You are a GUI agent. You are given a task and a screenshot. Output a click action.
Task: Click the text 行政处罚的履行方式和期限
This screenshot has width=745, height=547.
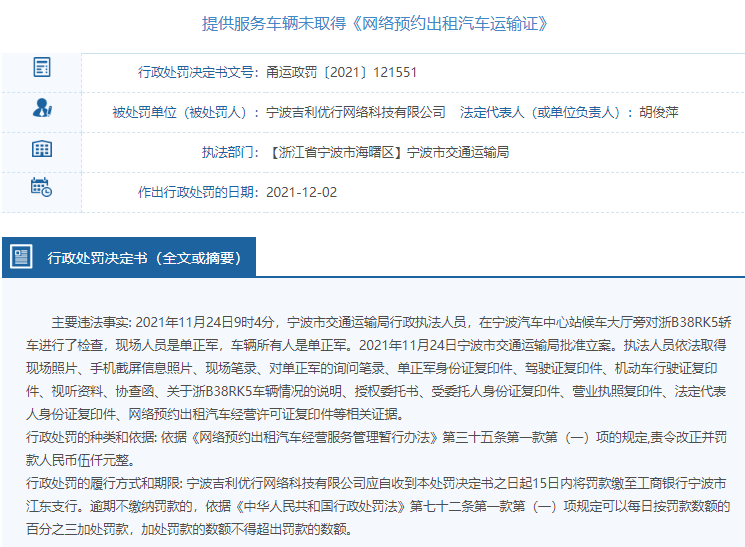tap(103, 483)
